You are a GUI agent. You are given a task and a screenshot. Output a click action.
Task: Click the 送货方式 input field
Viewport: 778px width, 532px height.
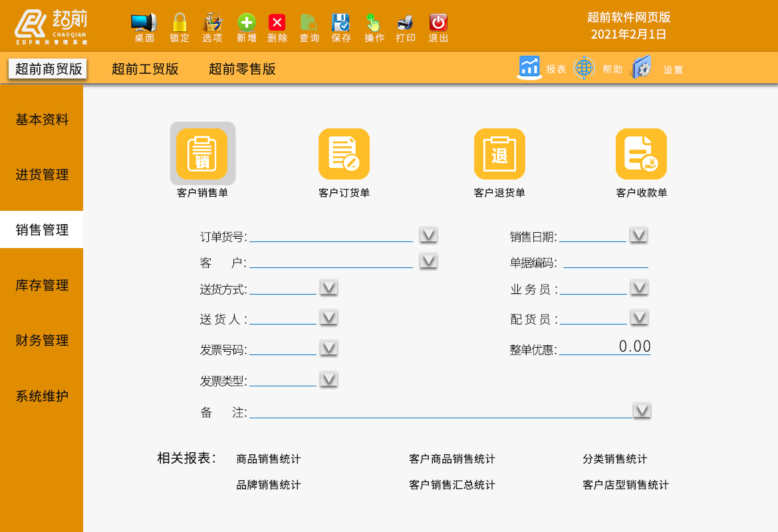click(283, 288)
